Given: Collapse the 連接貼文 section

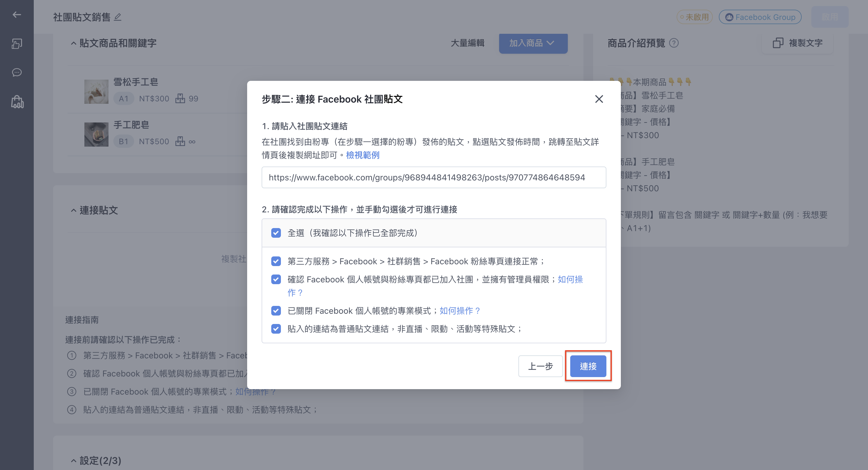Looking at the screenshot, I should pyautogui.click(x=74, y=210).
